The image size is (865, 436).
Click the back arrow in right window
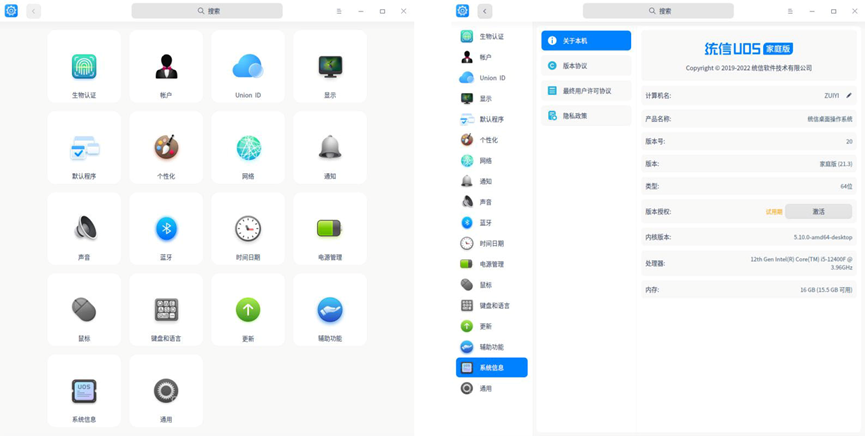coord(485,11)
